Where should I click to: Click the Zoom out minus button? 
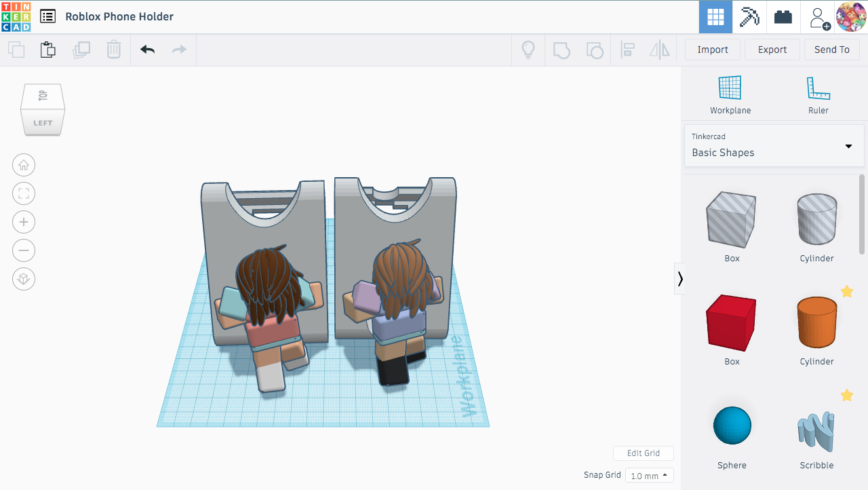[24, 250]
